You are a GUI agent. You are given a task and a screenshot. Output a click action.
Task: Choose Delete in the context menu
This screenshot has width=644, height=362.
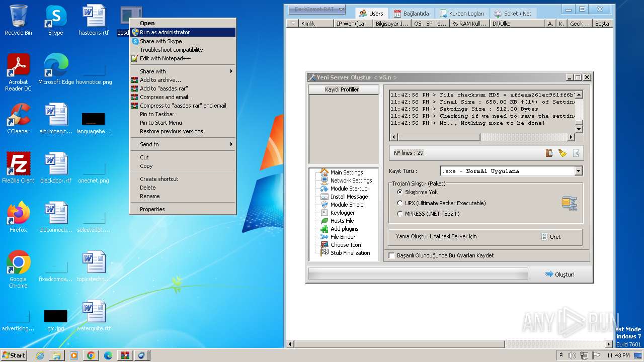point(183,188)
